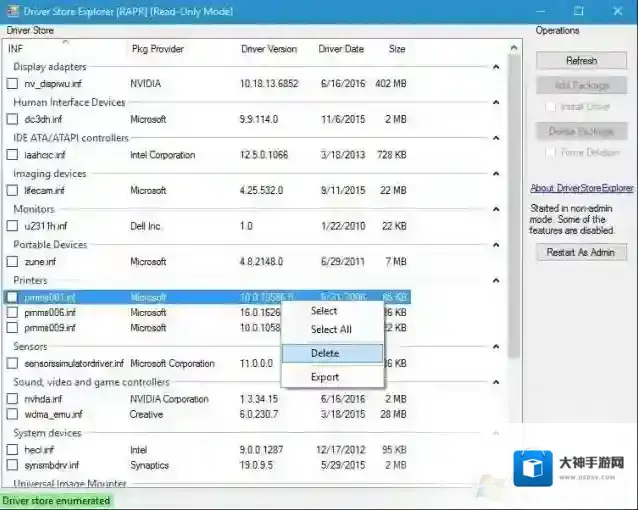
Task: Select the lifecam.inf checkbox
Action: point(13,191)
